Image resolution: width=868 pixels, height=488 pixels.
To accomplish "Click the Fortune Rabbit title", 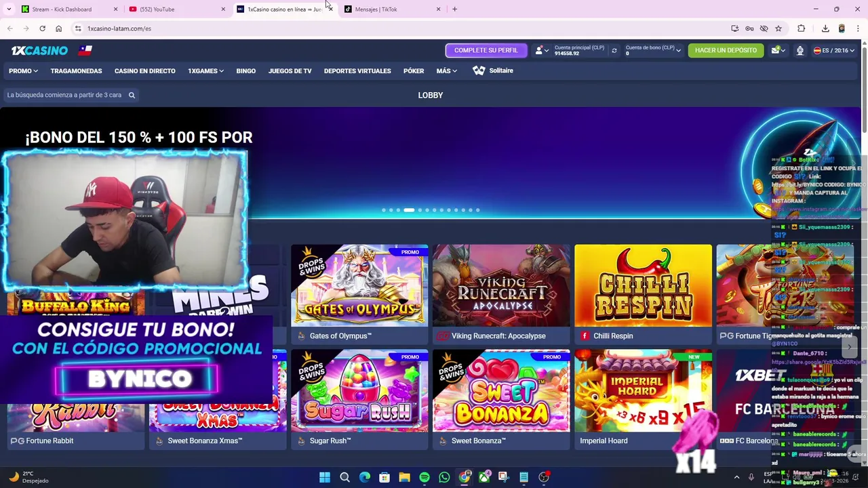I will [x=50, y=441].
